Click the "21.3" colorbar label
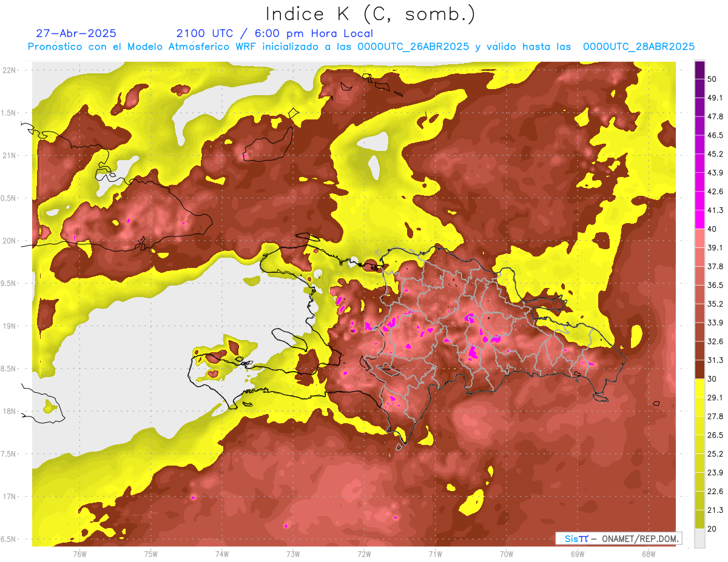Viewport: 728px width, 562px height. (x=715, y=510)
